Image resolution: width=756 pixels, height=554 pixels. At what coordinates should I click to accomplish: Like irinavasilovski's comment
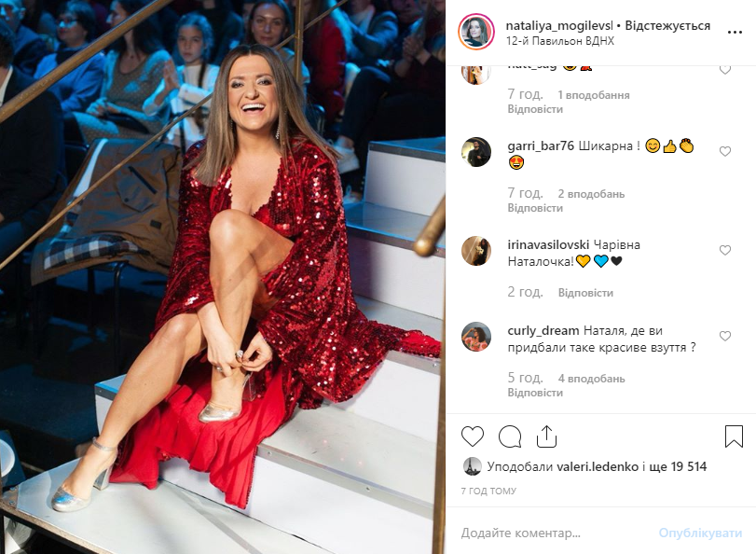tap(724, 251)
